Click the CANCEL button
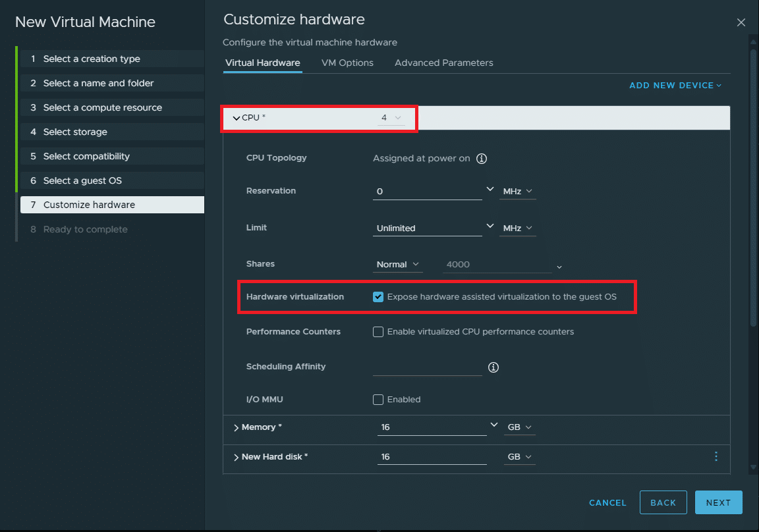Image resolution: width=759 pixels, height=532 pixels. coord(607,503)
